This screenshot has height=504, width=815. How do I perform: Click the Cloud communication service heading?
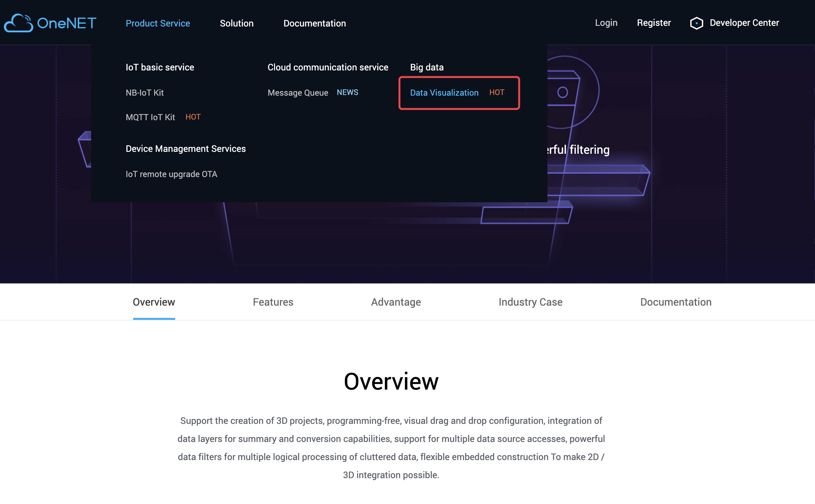[328, 67]
